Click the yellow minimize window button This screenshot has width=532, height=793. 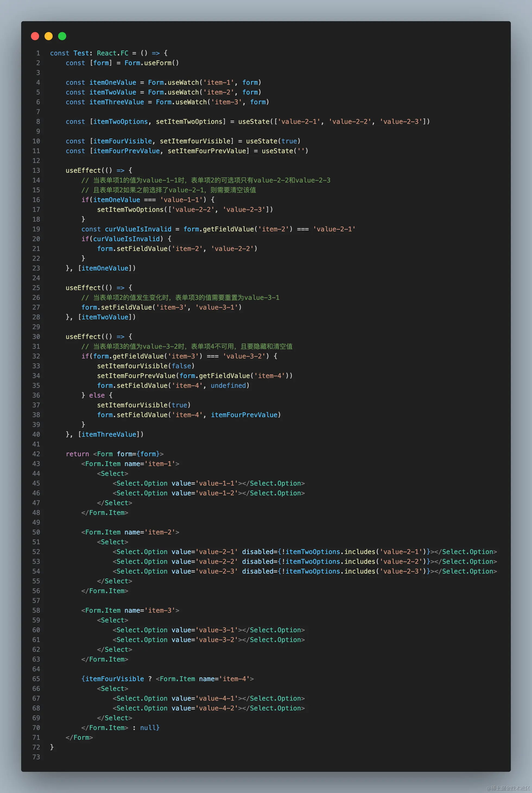49,36
